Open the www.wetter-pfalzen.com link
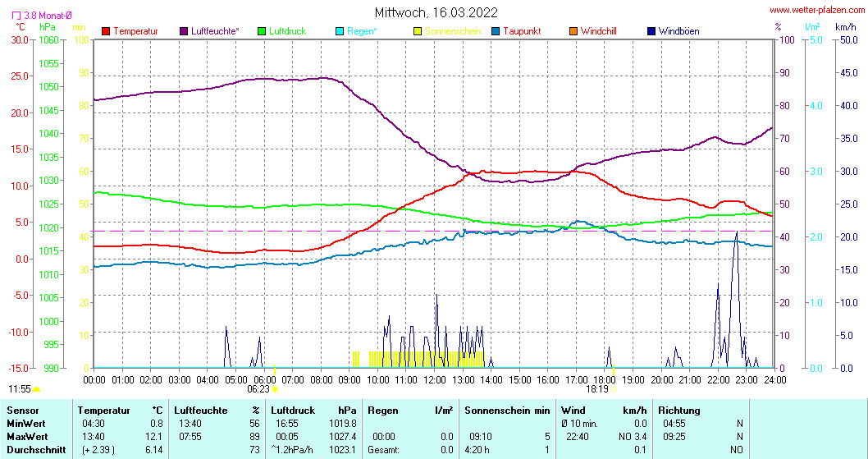Viewport: 868px width, 459px height. [x=817, y=10]
